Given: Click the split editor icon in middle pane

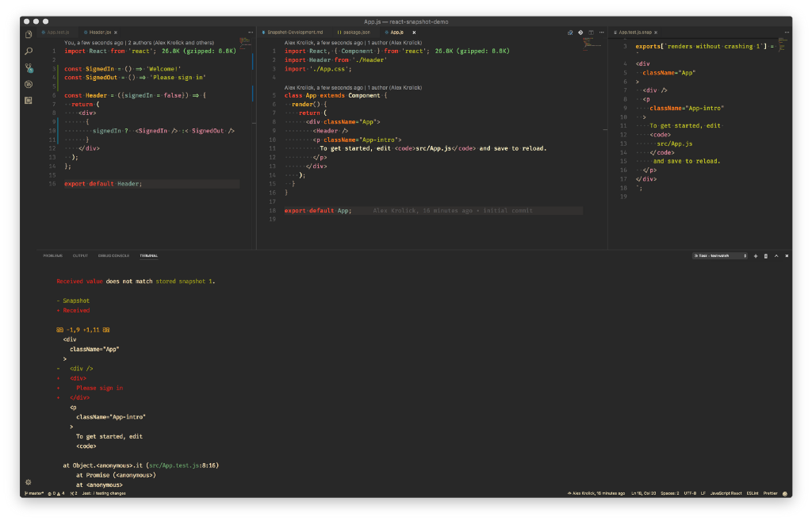Looking at the screenshot, I should tap(591, 33).
